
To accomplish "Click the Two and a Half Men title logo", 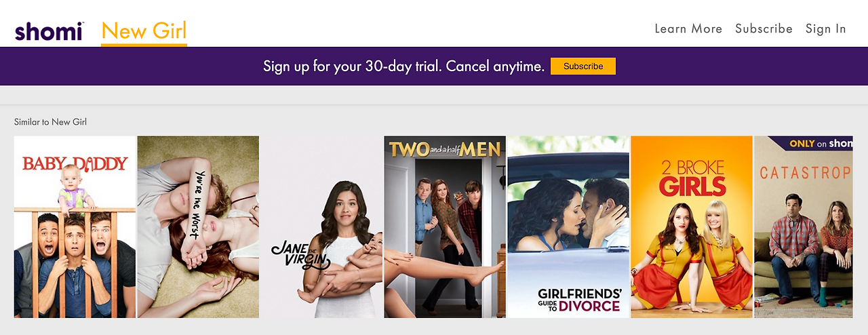I will tap(445, 150).
